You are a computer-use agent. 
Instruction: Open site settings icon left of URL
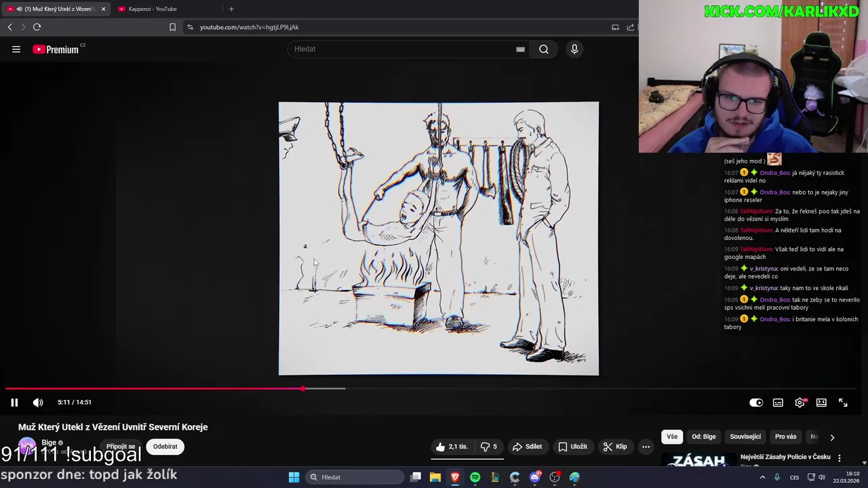click(x=190, y=27)
